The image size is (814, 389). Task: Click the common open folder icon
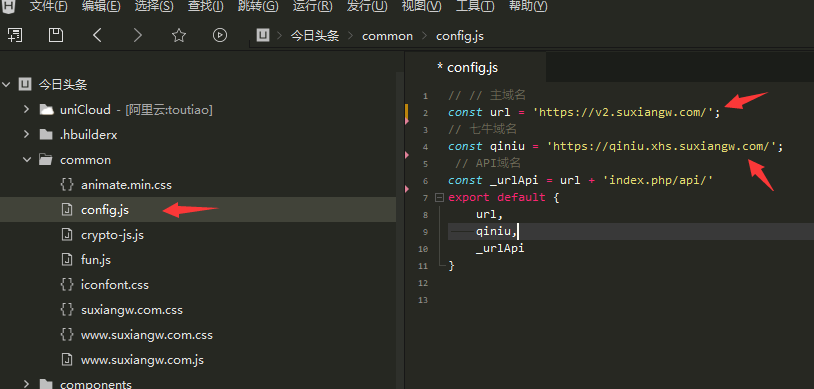point(46,159)
